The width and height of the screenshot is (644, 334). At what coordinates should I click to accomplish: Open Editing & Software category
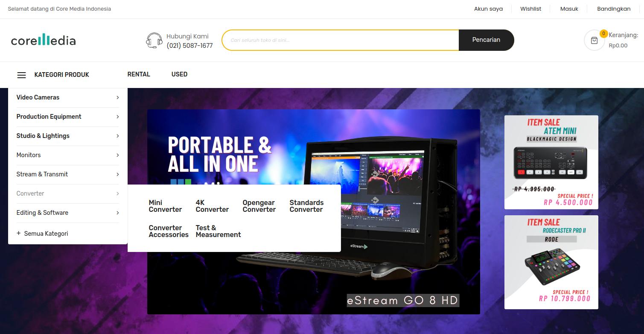(42, 213)
